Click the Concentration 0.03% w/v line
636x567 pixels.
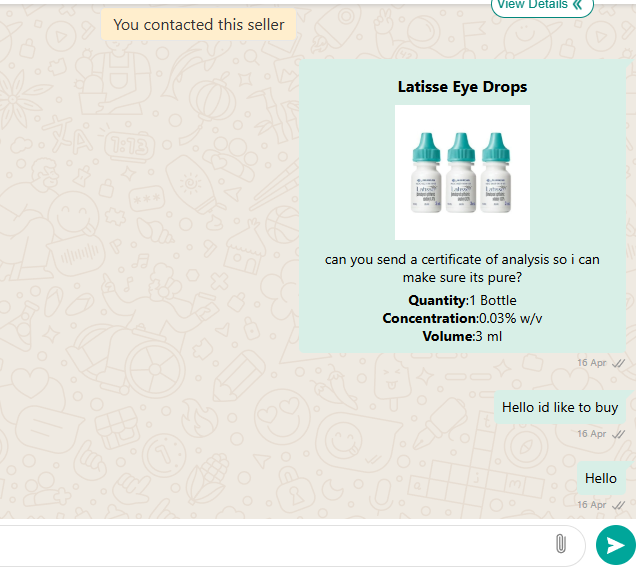[x=462, y=318]
